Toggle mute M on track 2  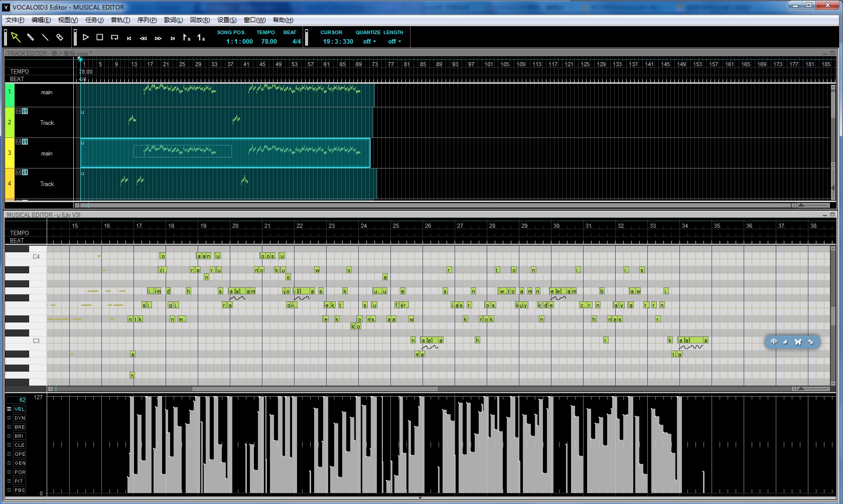[19, 111]
